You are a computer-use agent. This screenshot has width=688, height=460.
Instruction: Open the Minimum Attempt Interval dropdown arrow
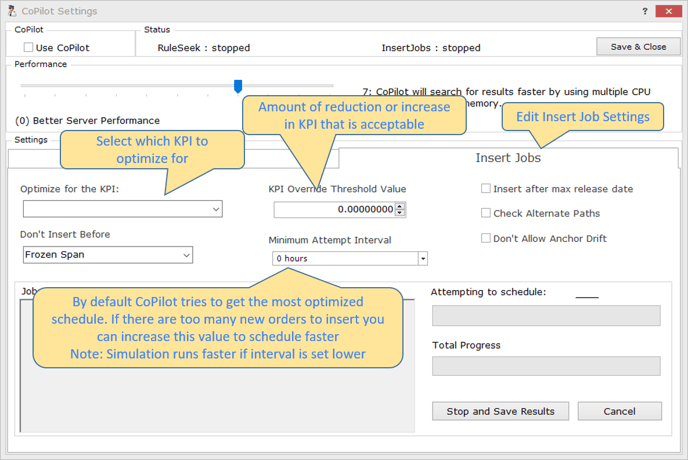pos(423,259)
